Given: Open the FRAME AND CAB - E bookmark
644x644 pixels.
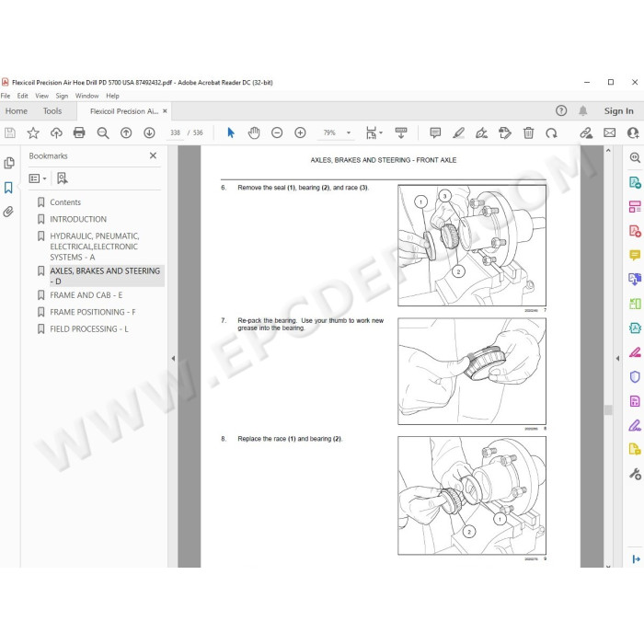Looking at the screenshot, I should coord(86,295).
